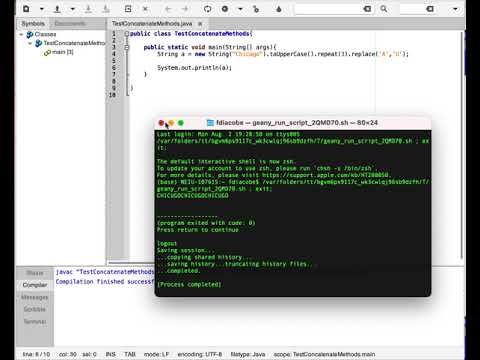Select Classes entry in symbol tree

pos(45,34)
